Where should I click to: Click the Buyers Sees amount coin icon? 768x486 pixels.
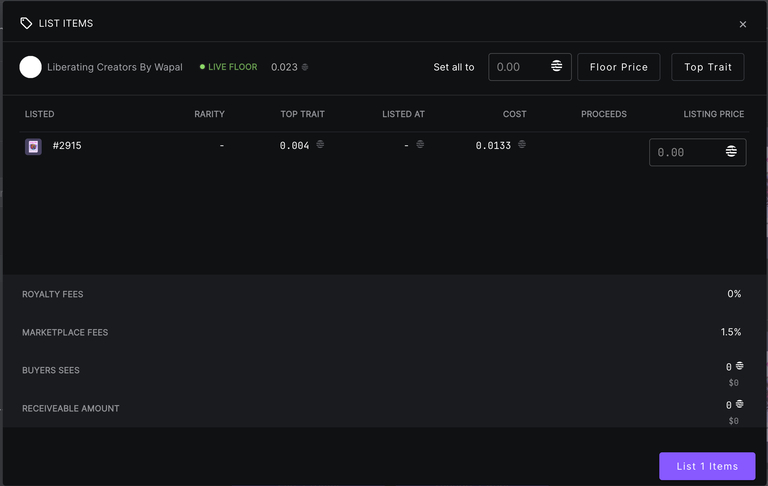pyautogui.click(x=739, y=366)
